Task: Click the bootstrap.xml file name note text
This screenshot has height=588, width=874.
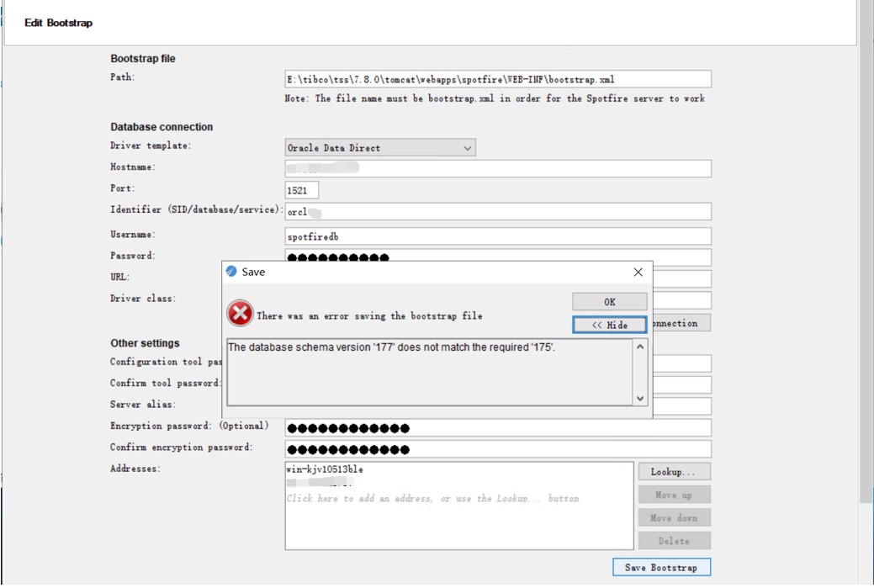Action: pos(495,98)
